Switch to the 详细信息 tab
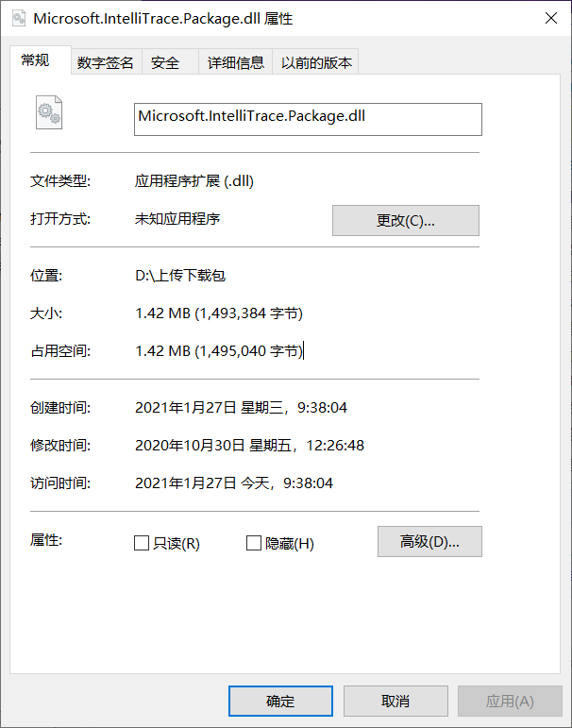572x728 pixels. (236, 62)
